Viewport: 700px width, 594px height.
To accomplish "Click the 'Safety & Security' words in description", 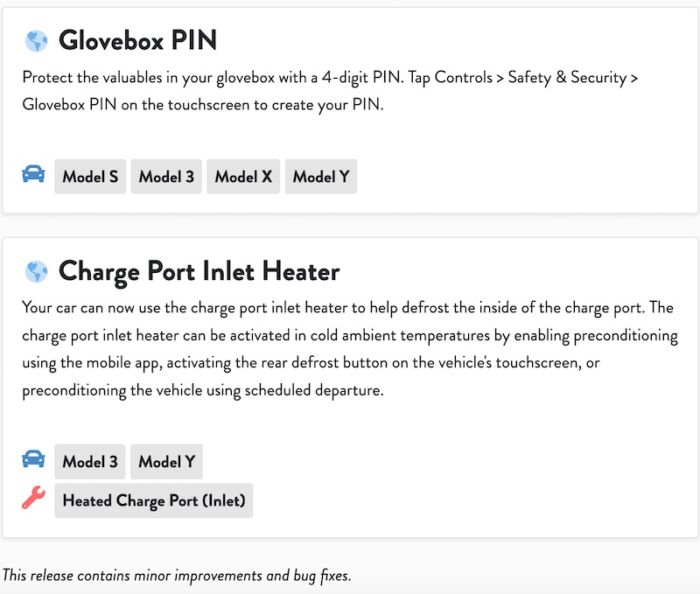I will pyautogui.click(x=567, y=78).
